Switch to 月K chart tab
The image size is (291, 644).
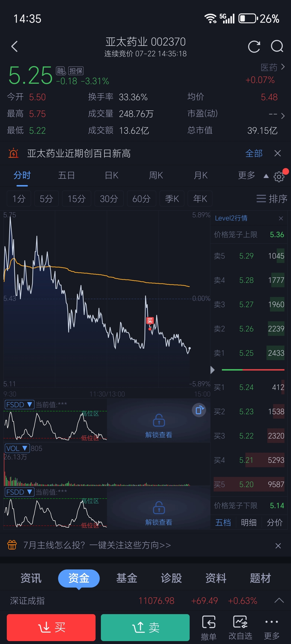click(201, 176)
